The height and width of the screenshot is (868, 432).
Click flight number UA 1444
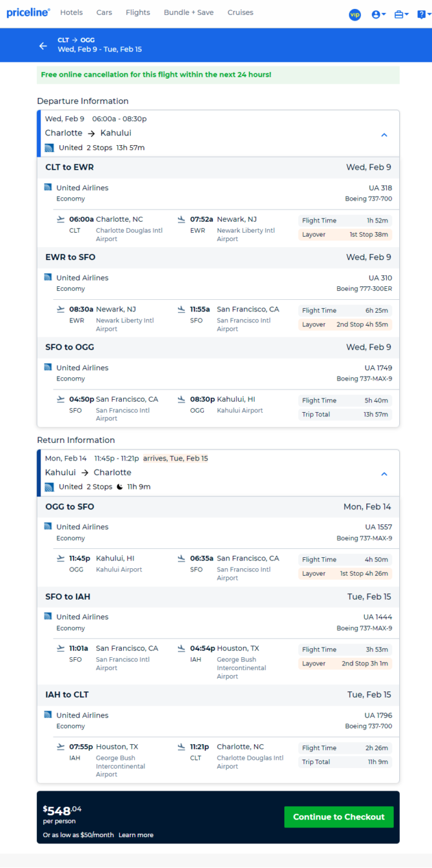point(378,616)
